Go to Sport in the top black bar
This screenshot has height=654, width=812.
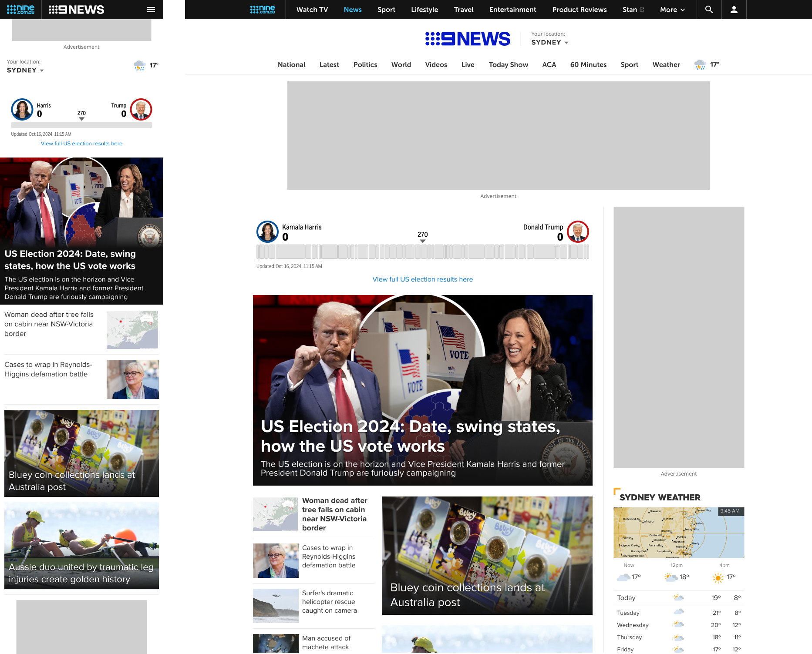pyautogui.click(x=386, y=10)
